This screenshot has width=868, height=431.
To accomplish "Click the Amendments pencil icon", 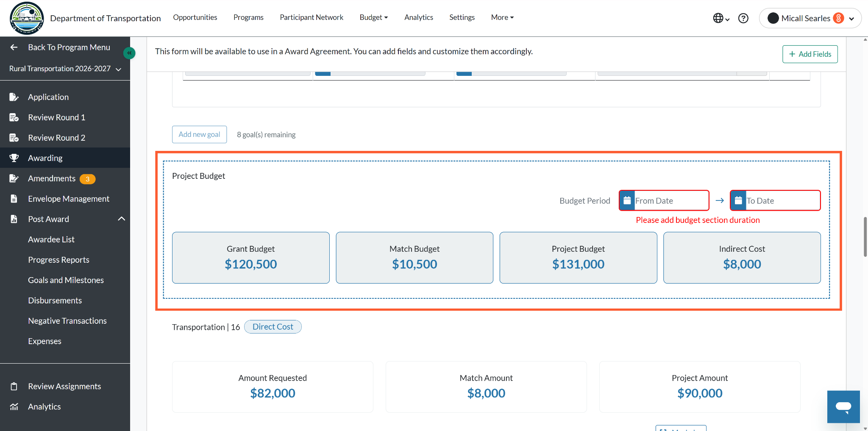I will point(14,178).
